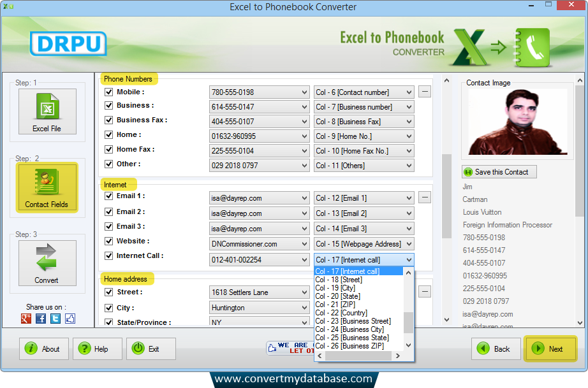The height and width of the screenshot is (388, 588).
Task: Toggle the Street checkbox
Action: [109, 292]
